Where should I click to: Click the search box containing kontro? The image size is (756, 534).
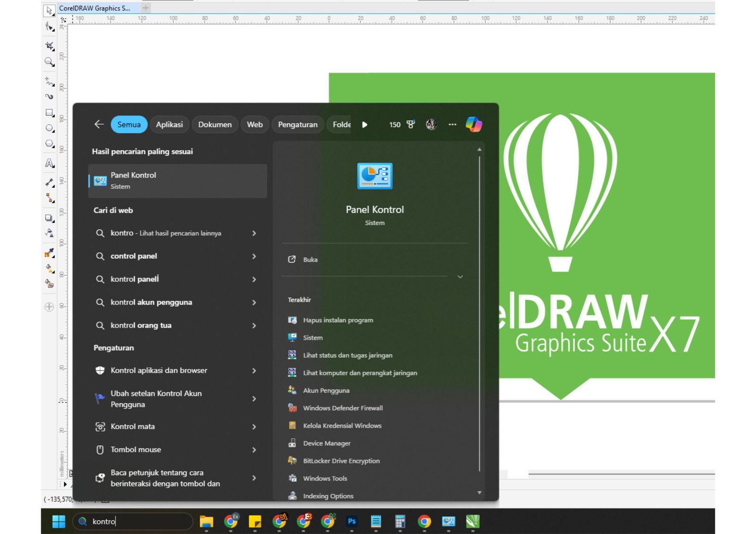(132, 521)
